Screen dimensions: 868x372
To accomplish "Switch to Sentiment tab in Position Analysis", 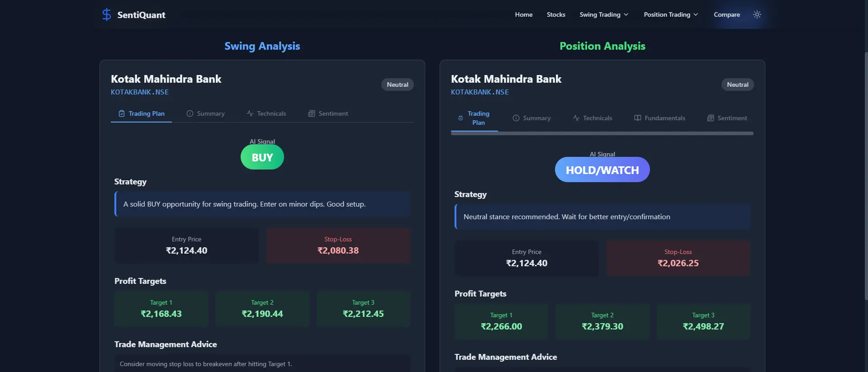I will (x=727, y=118).
